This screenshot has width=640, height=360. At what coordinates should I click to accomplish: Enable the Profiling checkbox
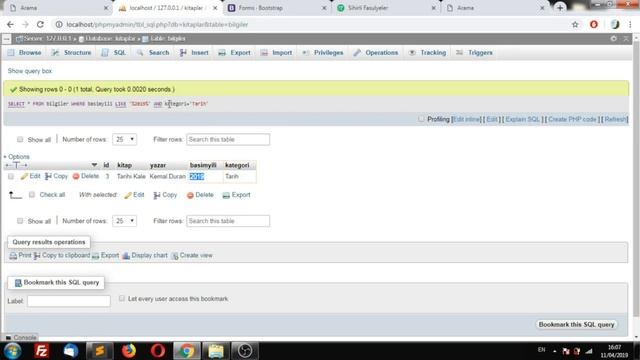[x=421, y=119]
